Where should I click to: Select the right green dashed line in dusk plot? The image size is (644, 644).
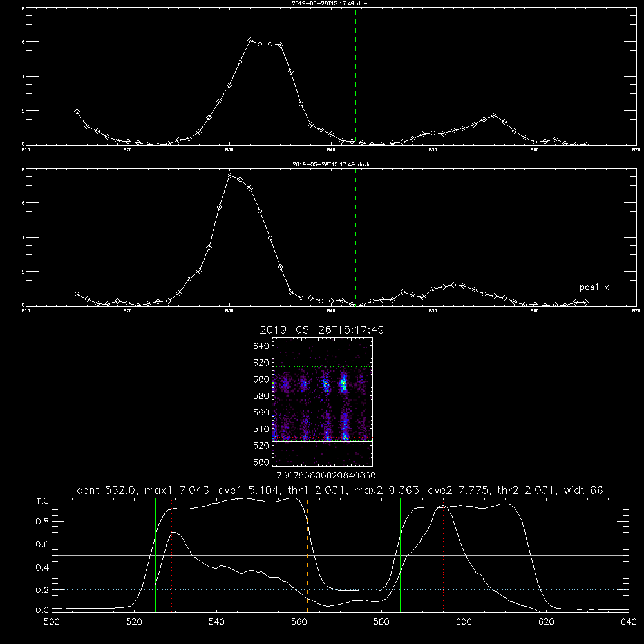[x=355, y=238]
